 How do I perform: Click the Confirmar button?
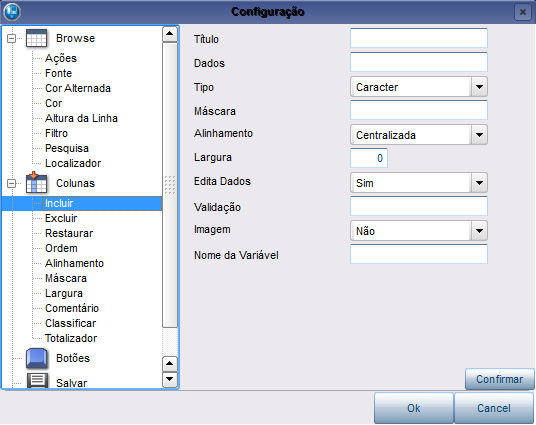[x=499, y=379]
